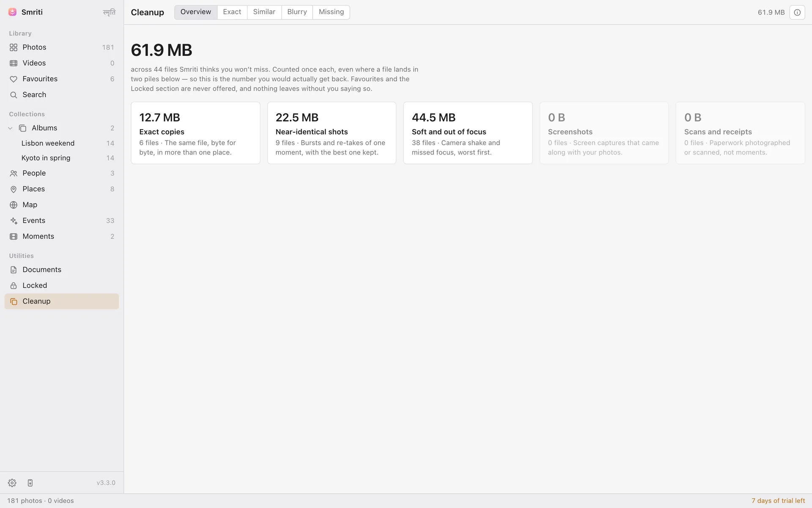Click the Devanagari script label beside Smriti

(109, 12)
